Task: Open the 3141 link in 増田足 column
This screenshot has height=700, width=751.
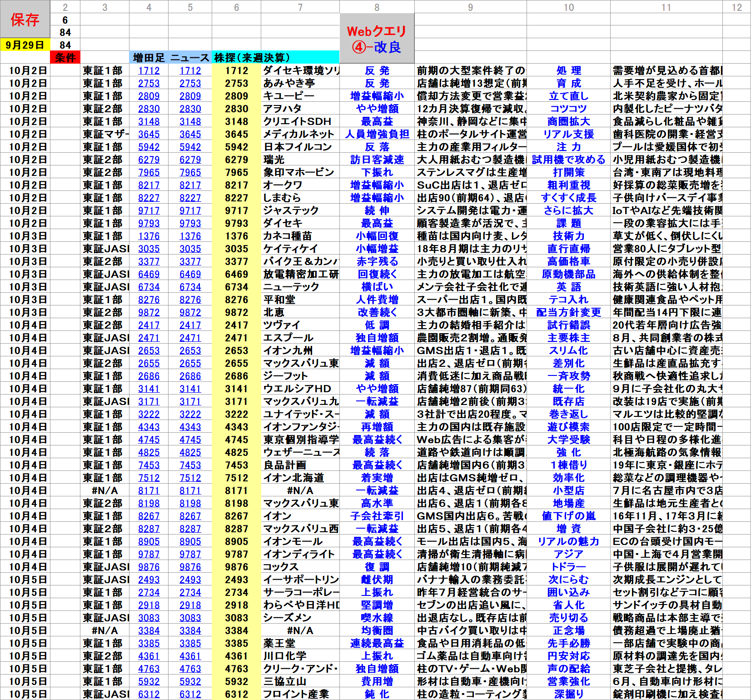Action: [149, 389]
